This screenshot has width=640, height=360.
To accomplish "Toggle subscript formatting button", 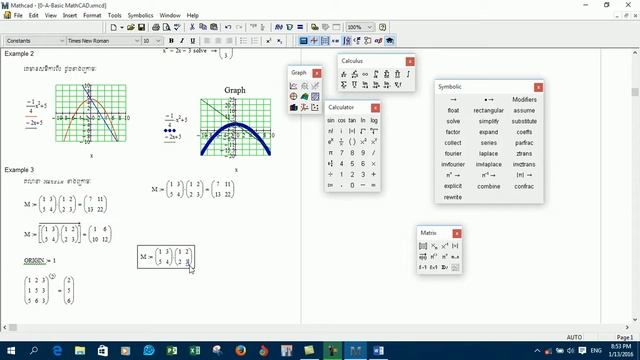I will (x=280, y=41).
